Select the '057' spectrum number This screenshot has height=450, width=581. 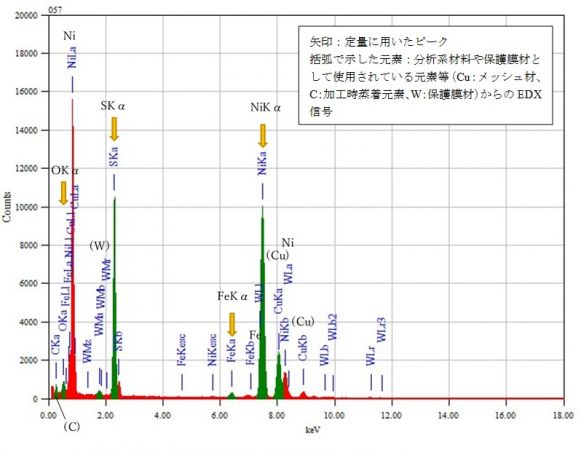[x=55, y=10]
